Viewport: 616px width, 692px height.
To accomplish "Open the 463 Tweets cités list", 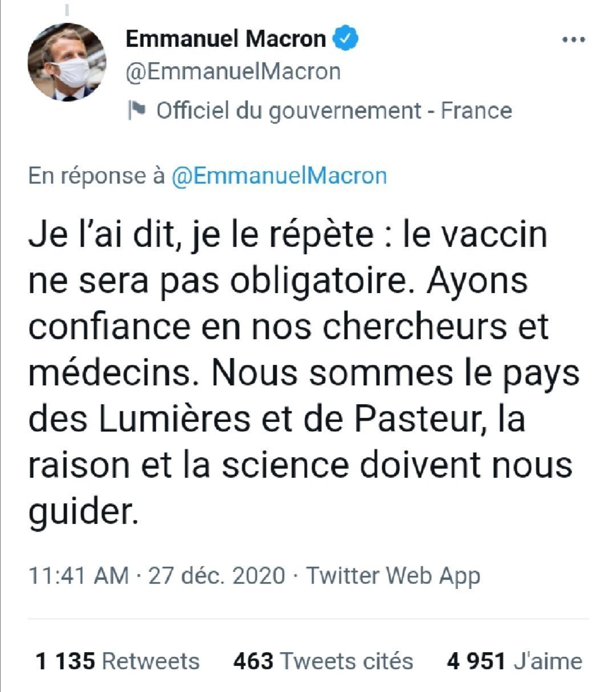I will (x=323, y=661).
